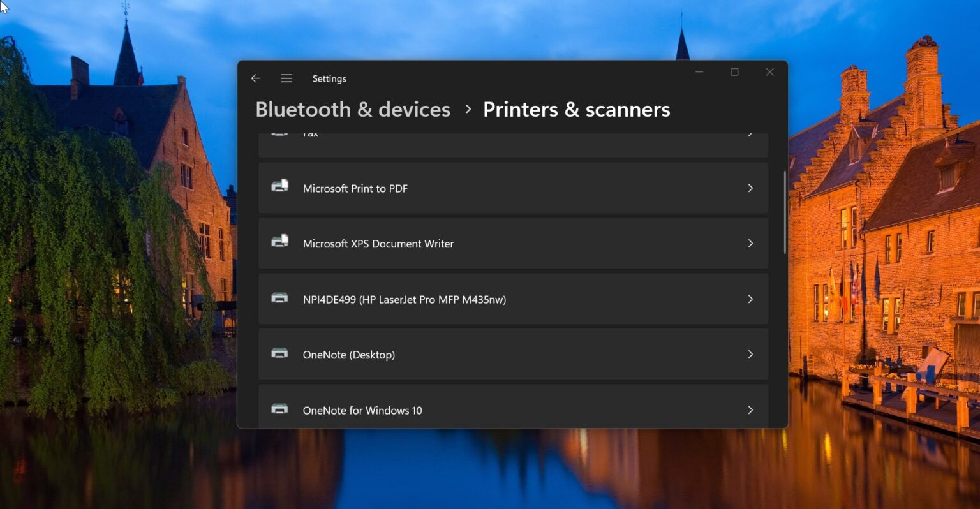Maximize the Settings window
The image size is (980, 509).
734,72
